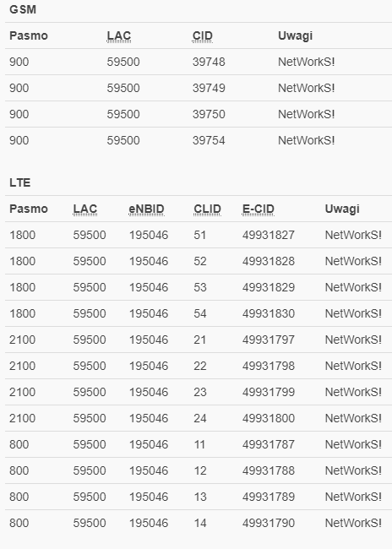Viewport: 392px width, 549px height.
Task: Select the LTE 1800 row with CLID 53
Action: pyautogui.click(x=199, y=287)
